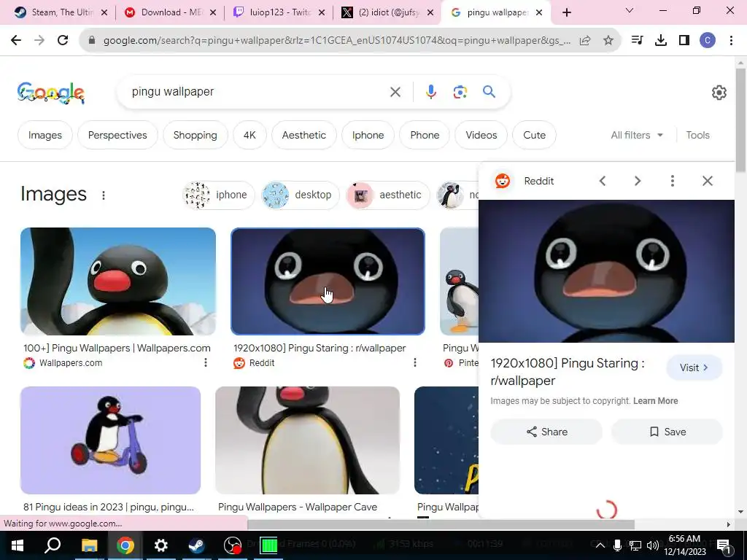Select the Images filter chip

coord(45,135)
